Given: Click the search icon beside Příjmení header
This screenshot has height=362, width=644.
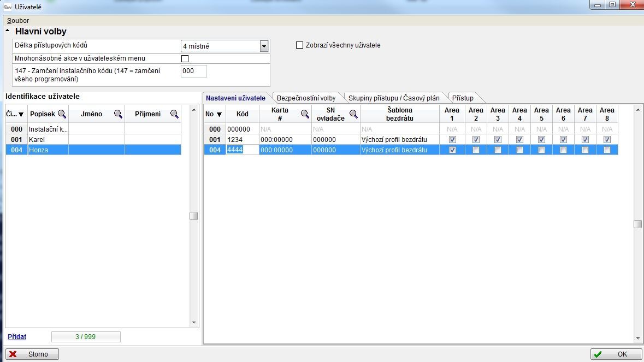Looking at the screenshot, I should 174,114.
